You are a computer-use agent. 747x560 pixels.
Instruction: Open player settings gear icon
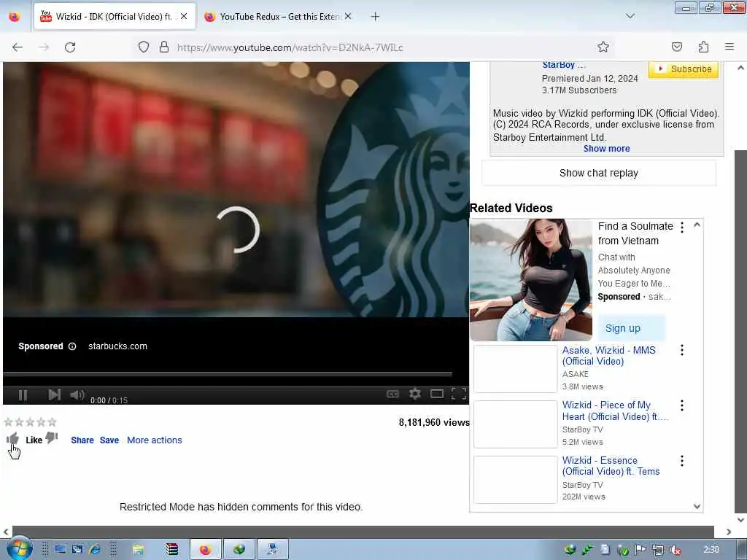pos(415,394)
